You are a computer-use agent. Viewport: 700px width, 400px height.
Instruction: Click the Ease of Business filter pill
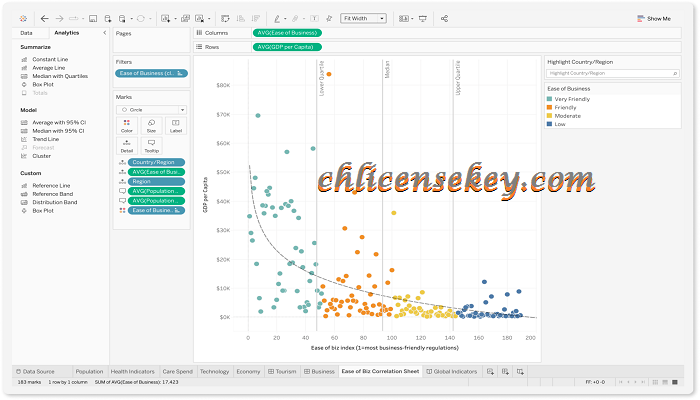tap(151, 73)
